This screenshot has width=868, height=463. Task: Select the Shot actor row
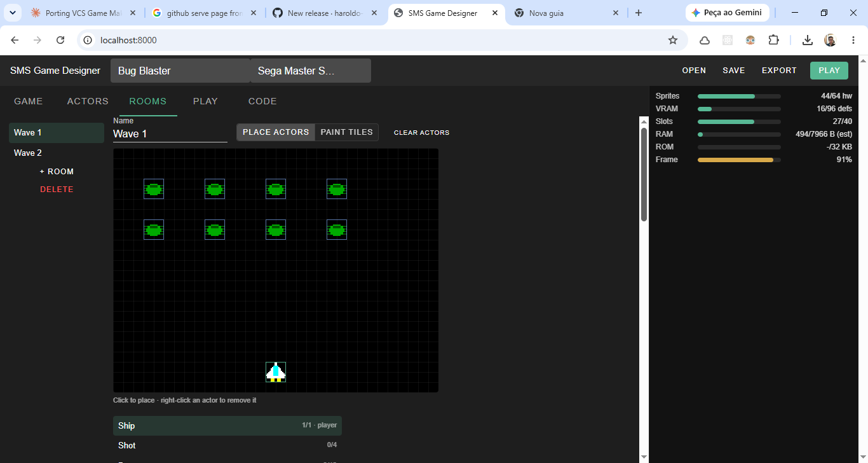227,445
